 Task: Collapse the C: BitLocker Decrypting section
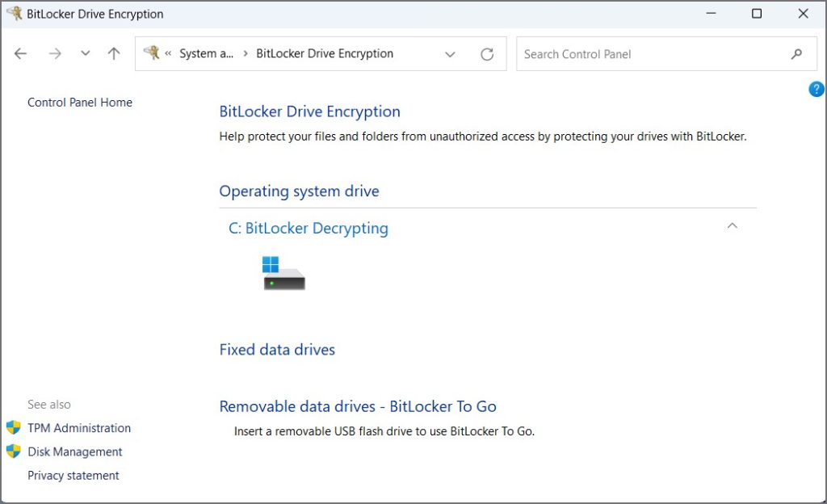tap(732, 225)
